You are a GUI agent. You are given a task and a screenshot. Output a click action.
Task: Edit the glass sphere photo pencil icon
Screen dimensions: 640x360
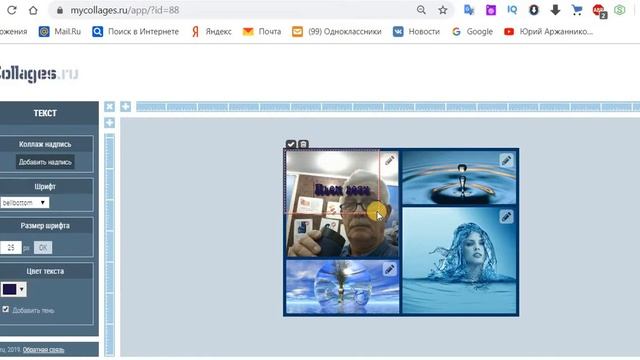(x=389, y=269)
